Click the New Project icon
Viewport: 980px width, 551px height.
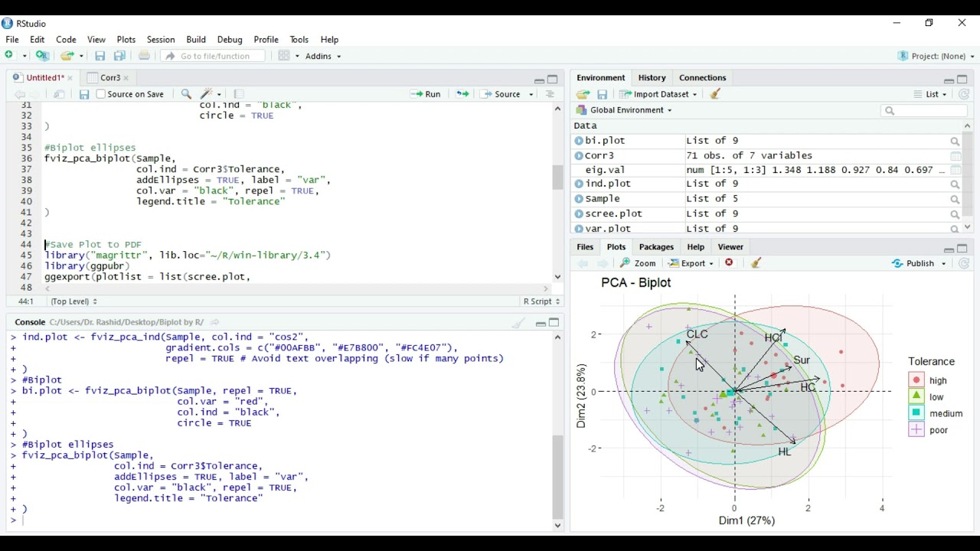tap(43, 56)
